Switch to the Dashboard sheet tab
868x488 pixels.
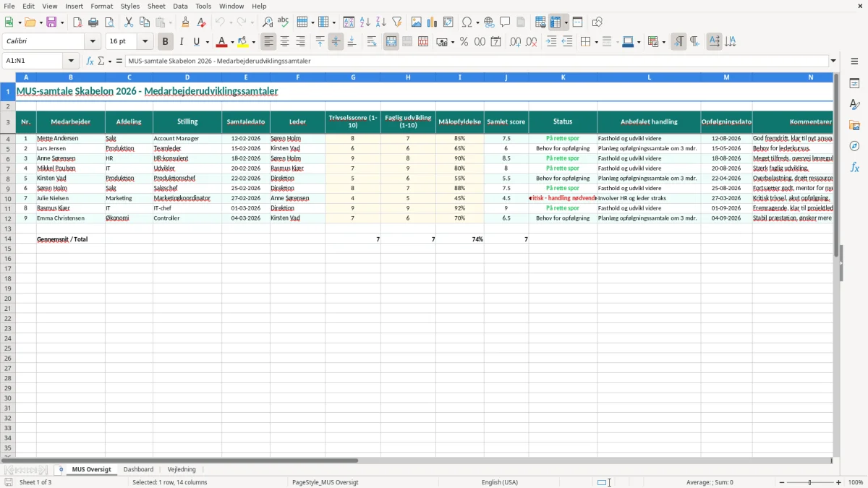(138, 469)
